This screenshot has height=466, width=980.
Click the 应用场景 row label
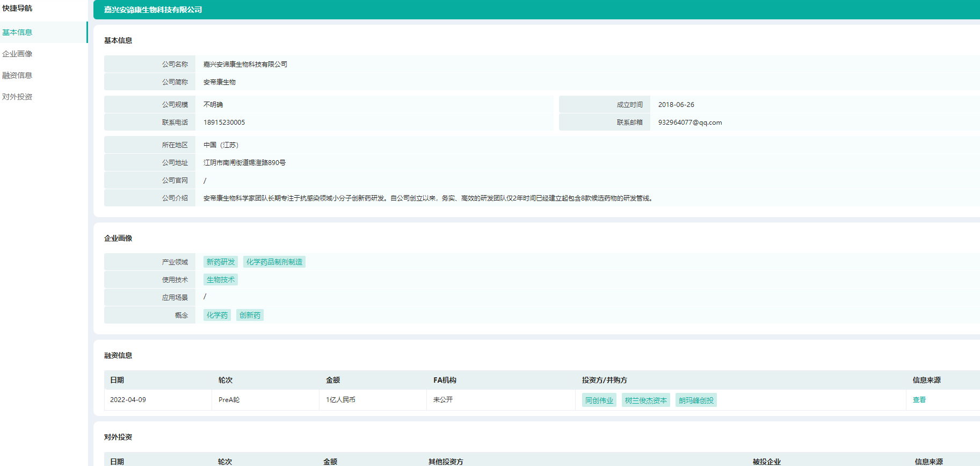(175, 298)
